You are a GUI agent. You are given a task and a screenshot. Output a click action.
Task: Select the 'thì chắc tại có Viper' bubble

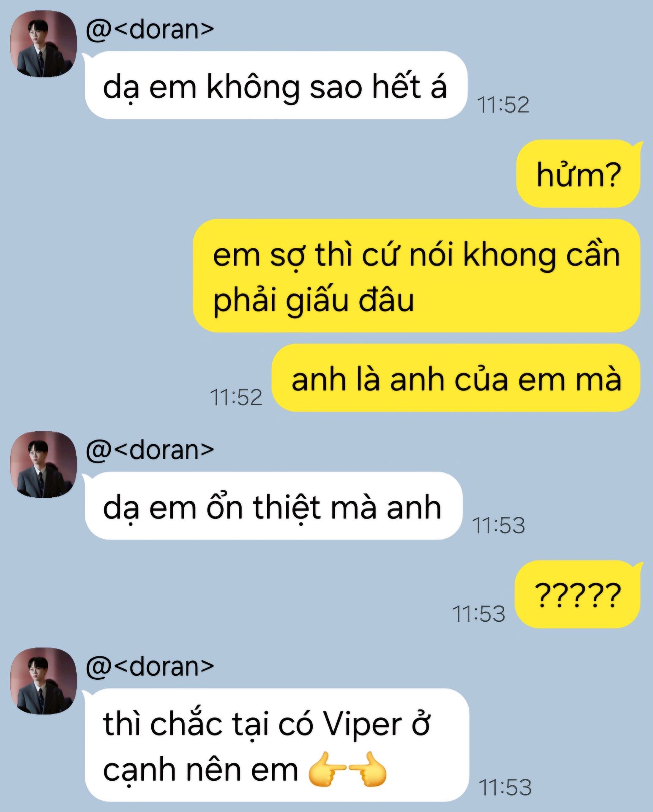pyautogui.click(x=277, y=745)
